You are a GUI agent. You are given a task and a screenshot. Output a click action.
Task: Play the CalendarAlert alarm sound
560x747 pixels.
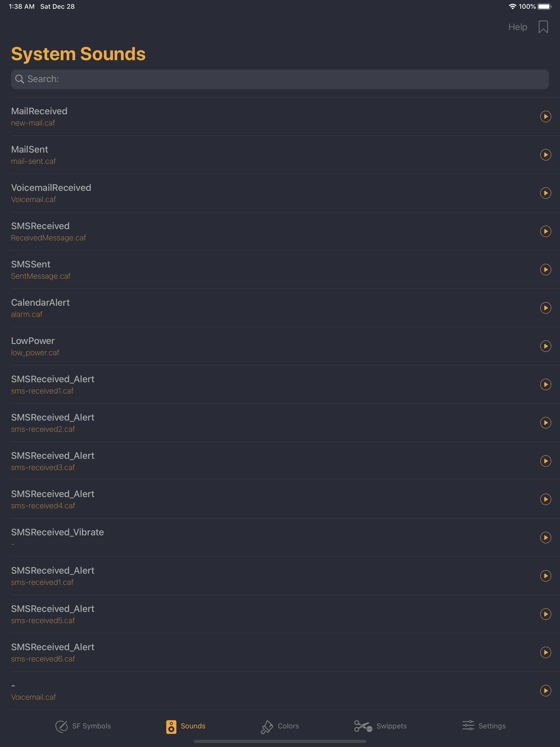pyautogui.click(x=546, y=308)
